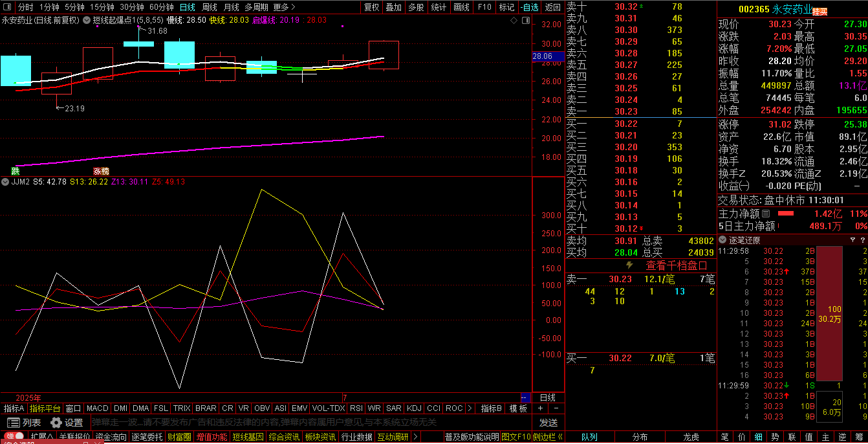Open 财富圈 tab

pyautogui.click(x=179, y=437)
